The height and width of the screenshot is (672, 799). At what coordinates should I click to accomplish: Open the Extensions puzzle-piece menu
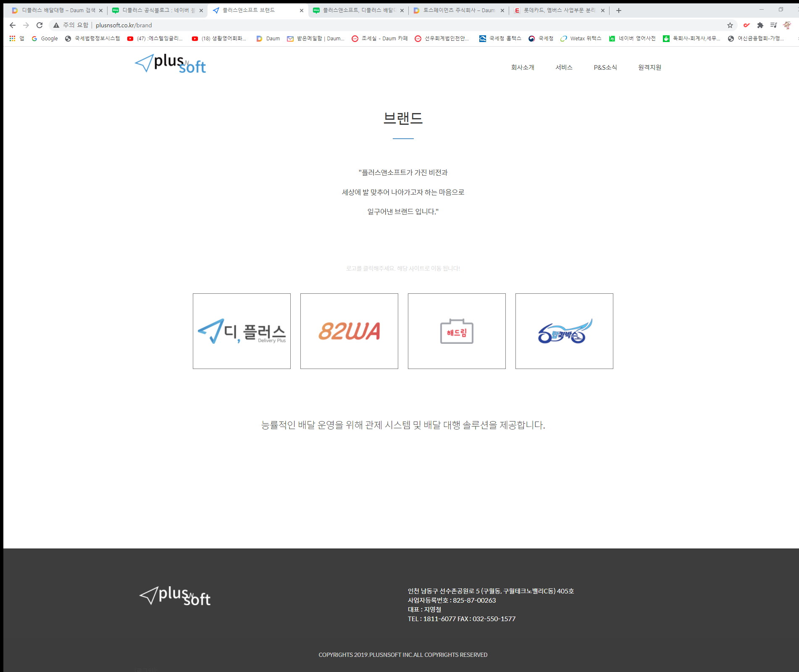(760, 25)
